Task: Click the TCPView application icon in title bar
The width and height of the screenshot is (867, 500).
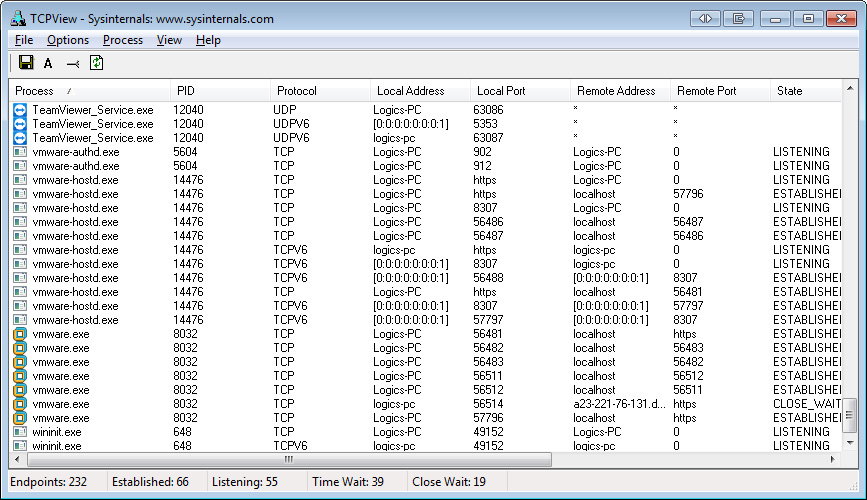Action: coord(18,18)
